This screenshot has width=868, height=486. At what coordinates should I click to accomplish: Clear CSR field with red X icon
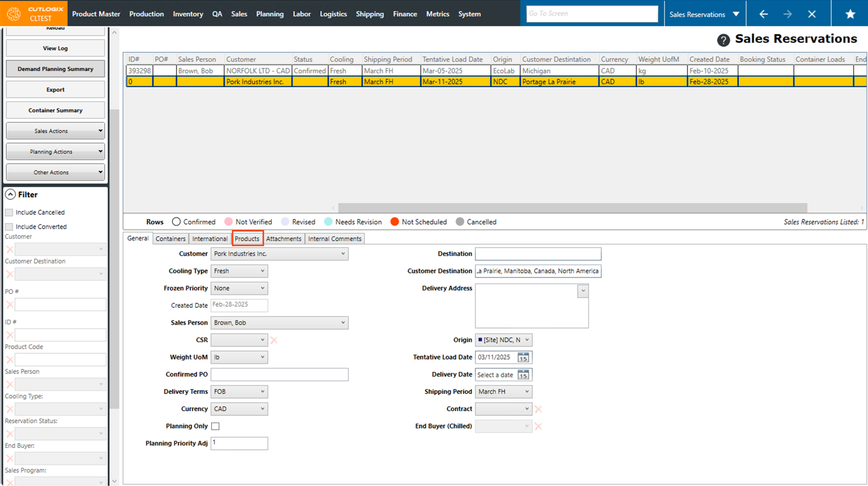[x=274, y=340]
